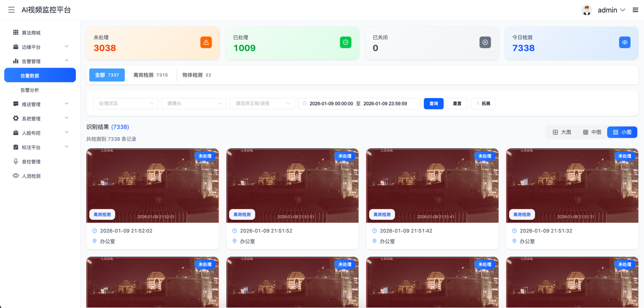Screen dimensions: 644x308
Task: Select the 离岗检测 7315 tab
Action: [150, 75]
